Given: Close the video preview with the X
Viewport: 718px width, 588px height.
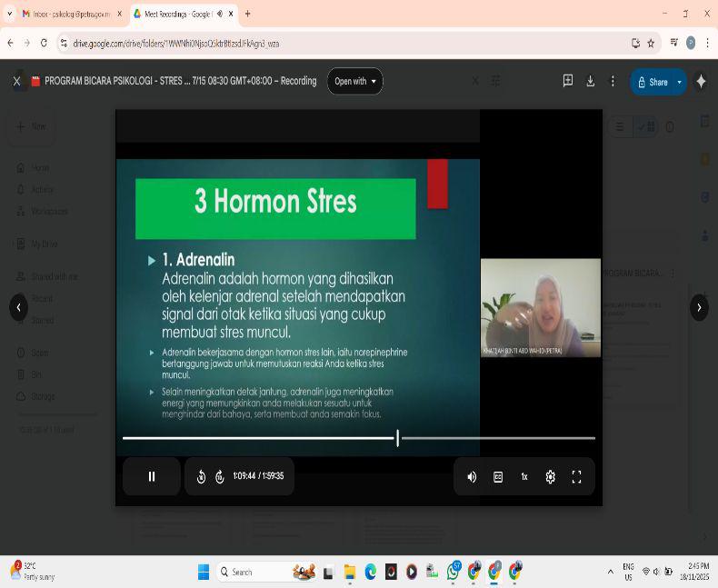Looking at the screenshot, I should [16, 82].
